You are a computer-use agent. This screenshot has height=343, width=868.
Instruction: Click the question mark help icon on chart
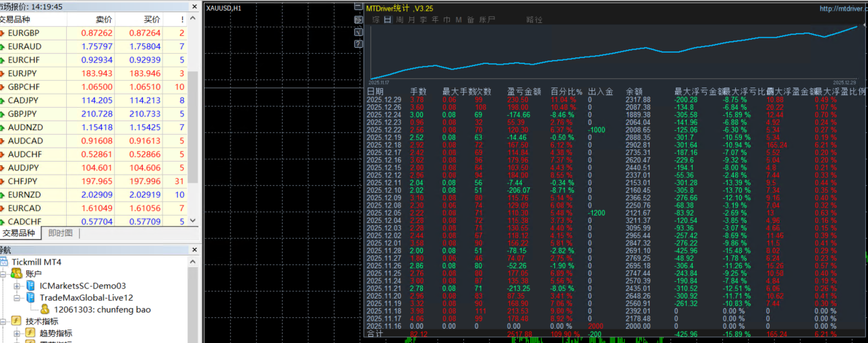tap(358, 44)
